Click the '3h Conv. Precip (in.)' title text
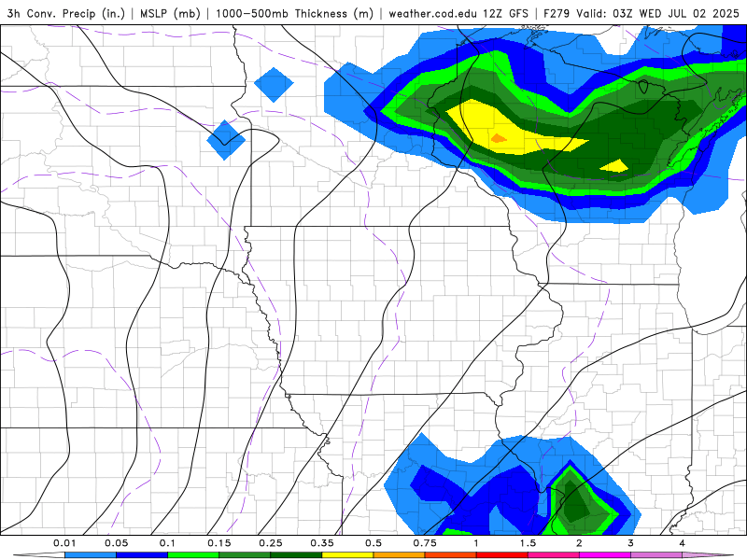This screenshot has height=560, width=747. [66, 13]
